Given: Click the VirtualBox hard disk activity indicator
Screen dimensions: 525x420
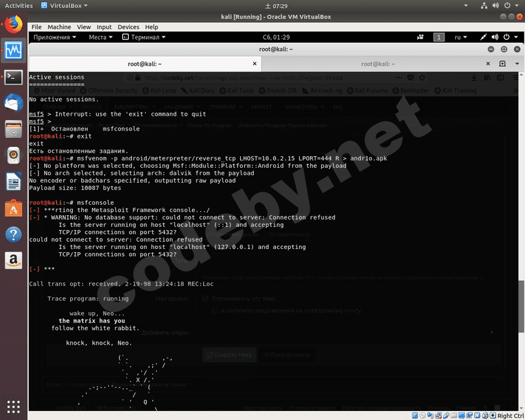Looking at the screenshot, I should coord(414,415).
